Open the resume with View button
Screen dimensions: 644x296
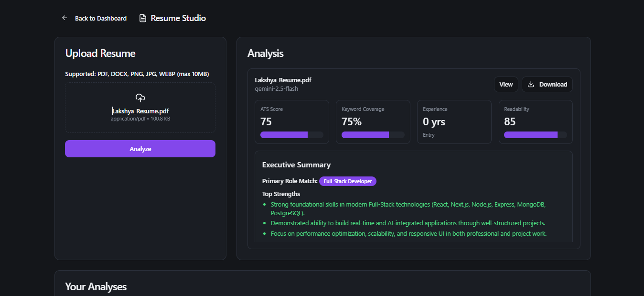tap(506, 84)
